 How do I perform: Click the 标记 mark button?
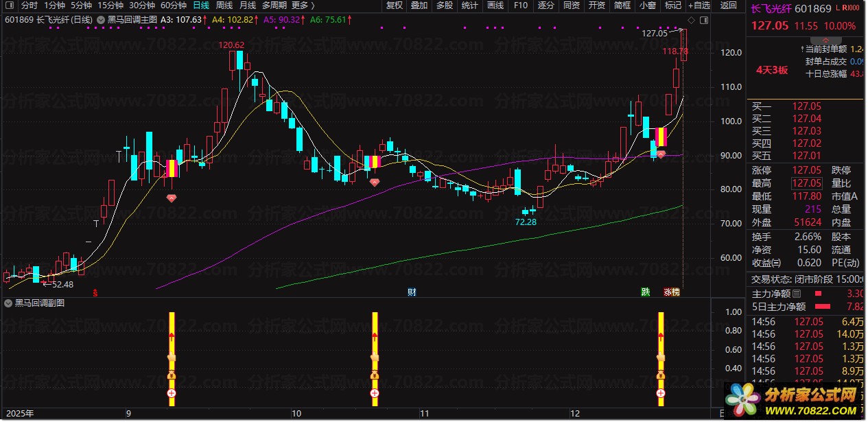pyautogui.click(x=672, y=5)
